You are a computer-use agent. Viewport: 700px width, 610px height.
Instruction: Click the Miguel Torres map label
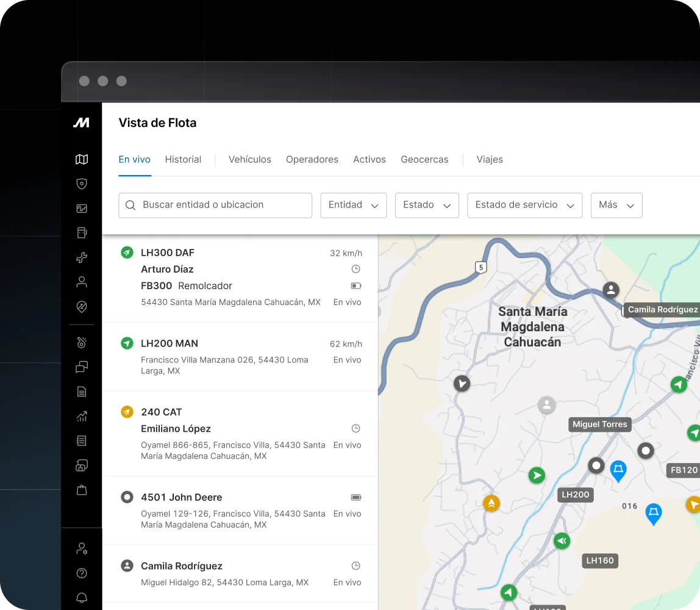(599, 424)
